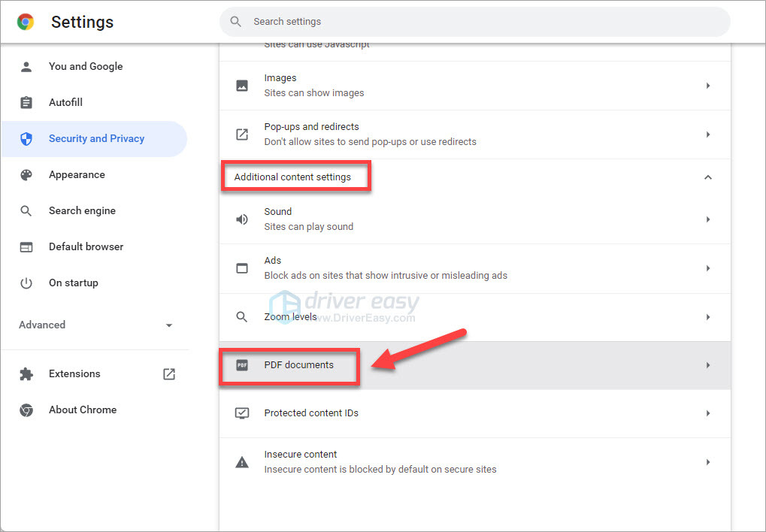Collapse the Additional content settings section
766x532 pixels.
coord(707,177)
